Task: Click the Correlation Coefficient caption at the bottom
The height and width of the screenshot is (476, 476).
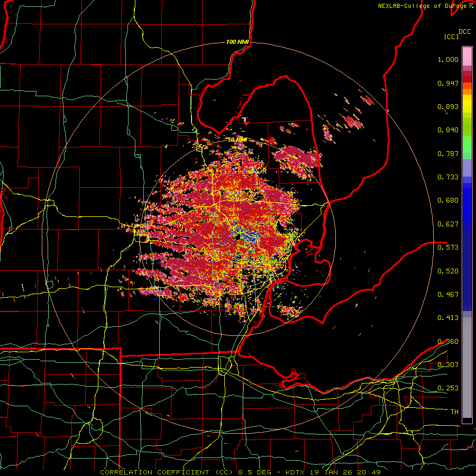Action: pos(240,472)
